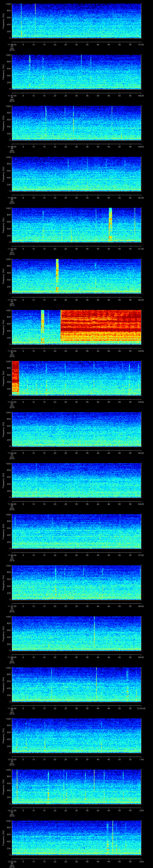Image resolution: width=153 pixels, height=868 pixels.
Task: Open the 11:56:00 spectrogram panel
Action: click(76, 531)
